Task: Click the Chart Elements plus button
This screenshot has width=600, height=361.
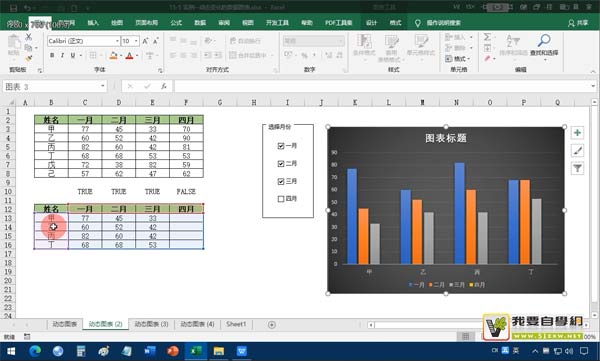Action: [x=577, y=133]
